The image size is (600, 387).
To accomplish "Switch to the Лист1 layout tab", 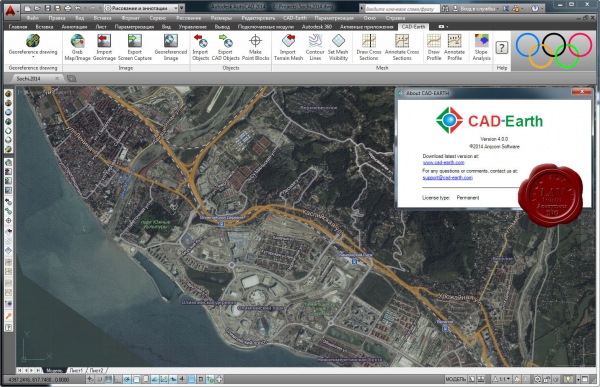I will tap(76, 371).
